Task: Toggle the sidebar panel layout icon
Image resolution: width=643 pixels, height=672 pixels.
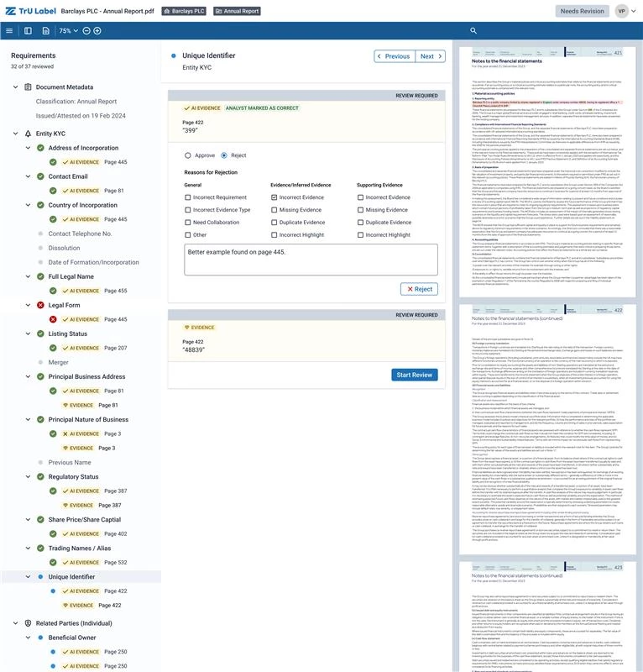Action: [28, 31]
